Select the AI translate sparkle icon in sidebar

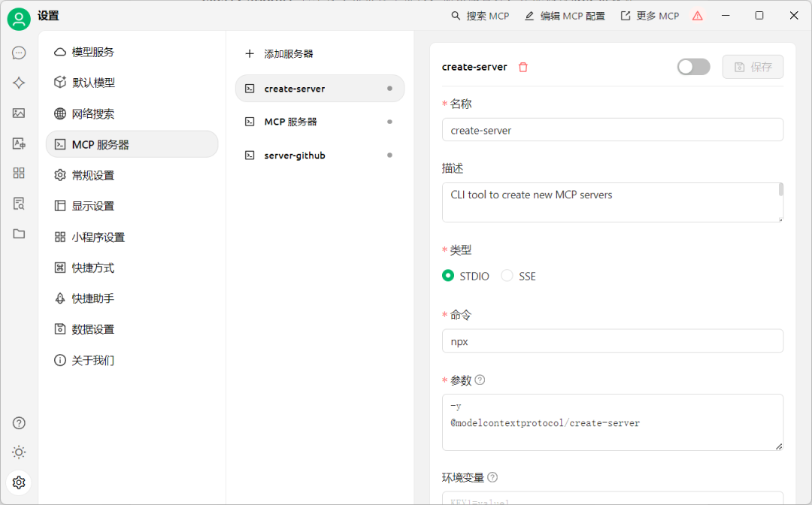(x=19, y=83)
